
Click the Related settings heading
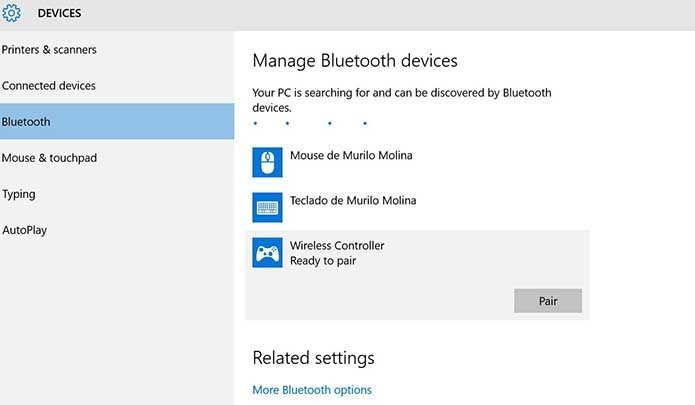pyautogui.click(x=313, y=358)
